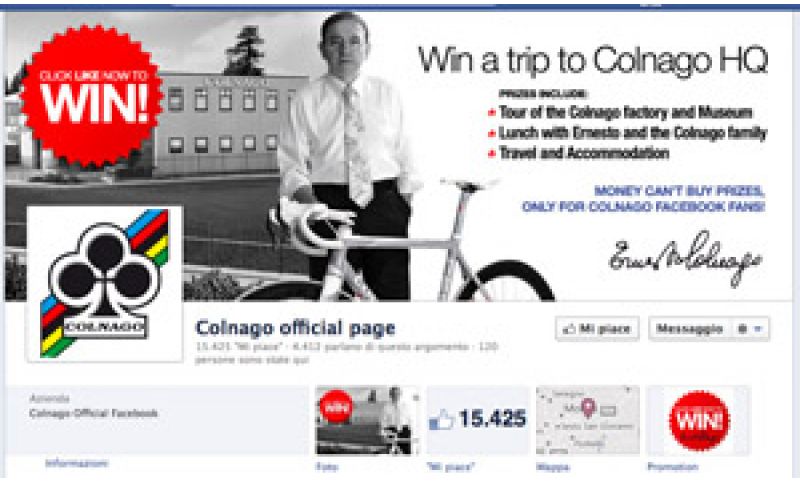Click the thumbs-up icon in Mi piace button

click(569, 329)
